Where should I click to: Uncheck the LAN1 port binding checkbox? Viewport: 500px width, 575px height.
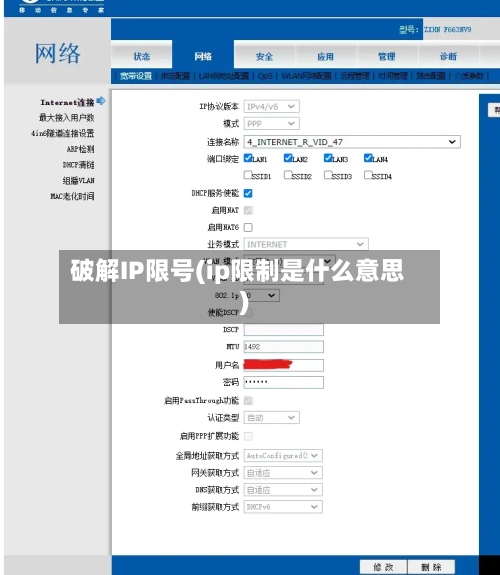pyautogui.click(x=248, y=158)
